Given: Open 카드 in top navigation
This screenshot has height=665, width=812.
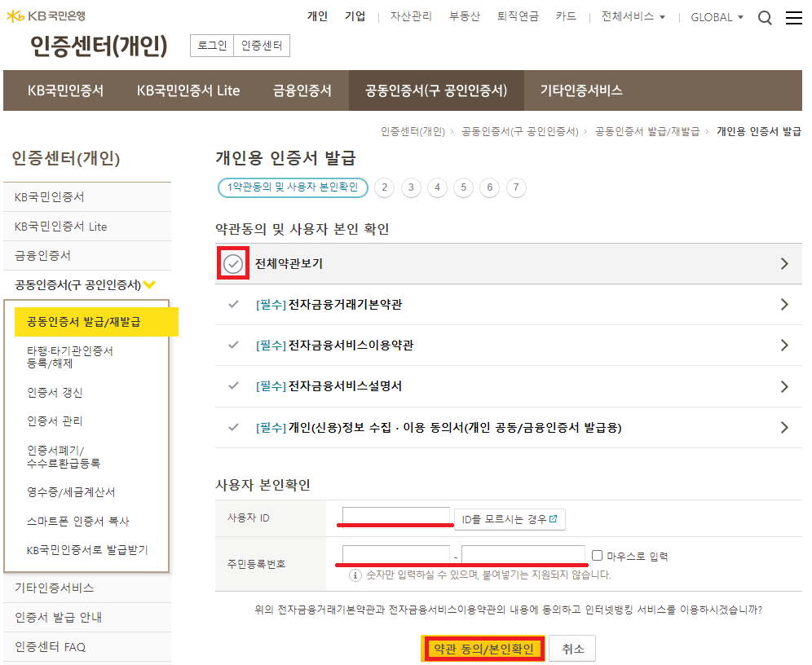Looking at the screenshot, I should pos(566,16).
